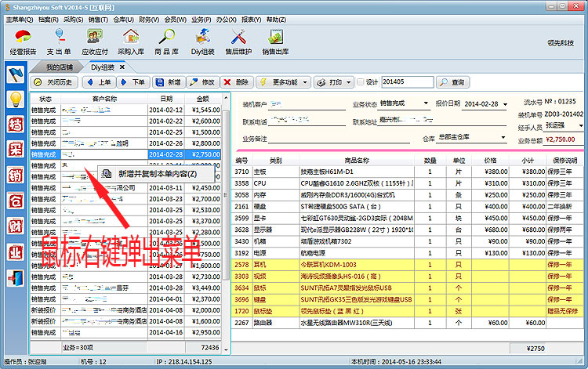Select product row 2578 耳机
Viewport: 588px width, 369px height.
click(x=408, y=265)
